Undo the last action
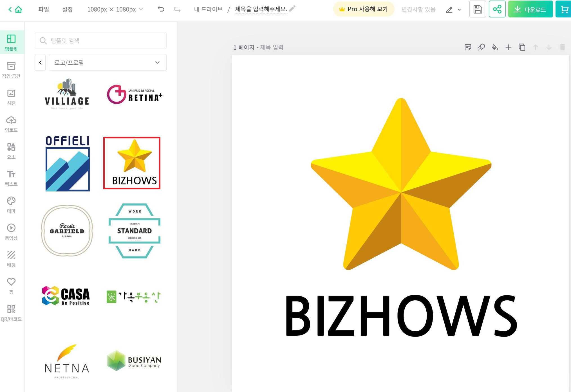The image size is (571, 392). pos(161,9)
